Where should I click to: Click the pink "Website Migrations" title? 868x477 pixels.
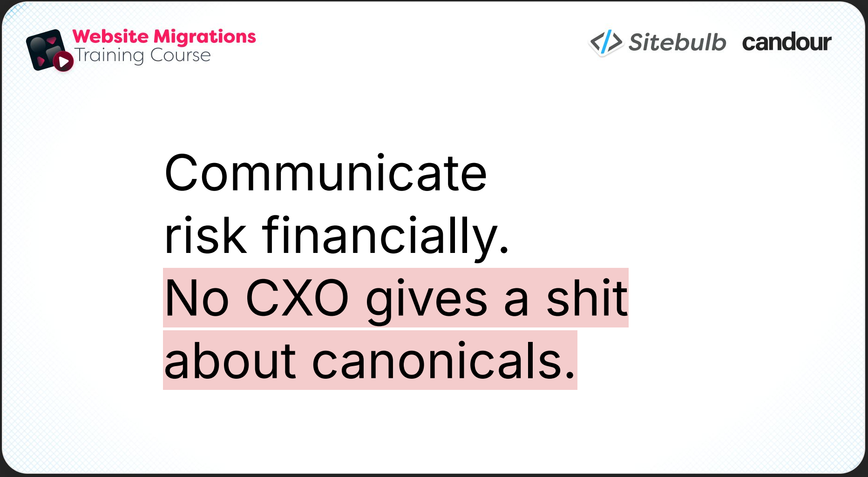[164, 36]
